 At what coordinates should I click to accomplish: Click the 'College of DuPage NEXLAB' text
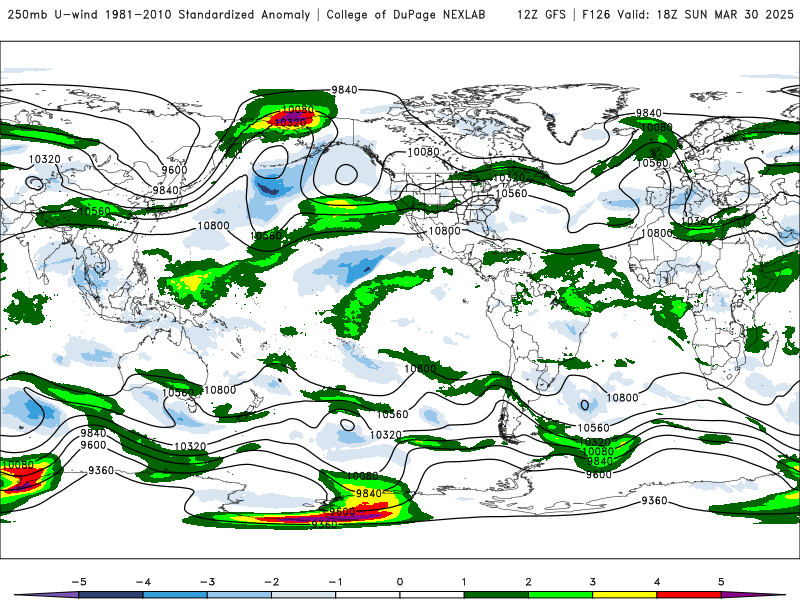click(406, 15)
